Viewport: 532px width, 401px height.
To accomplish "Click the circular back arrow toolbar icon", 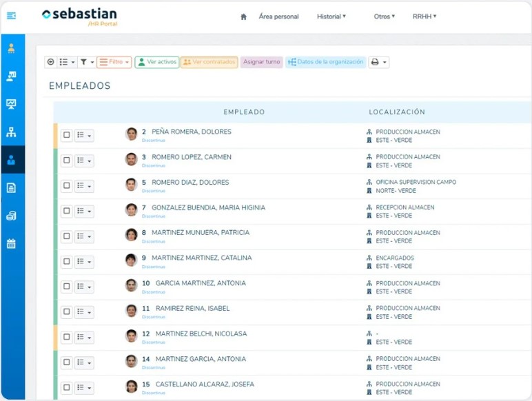I will (50, 62).
